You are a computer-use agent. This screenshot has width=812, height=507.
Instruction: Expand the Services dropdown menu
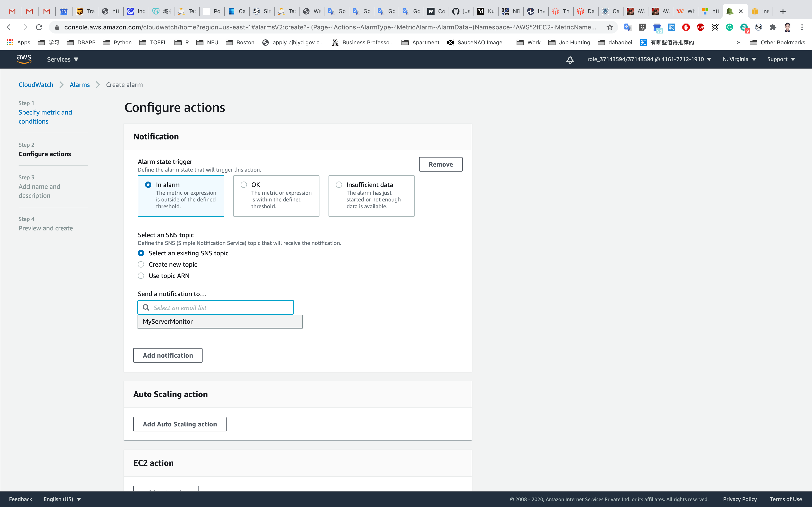(x=63, y=59)
